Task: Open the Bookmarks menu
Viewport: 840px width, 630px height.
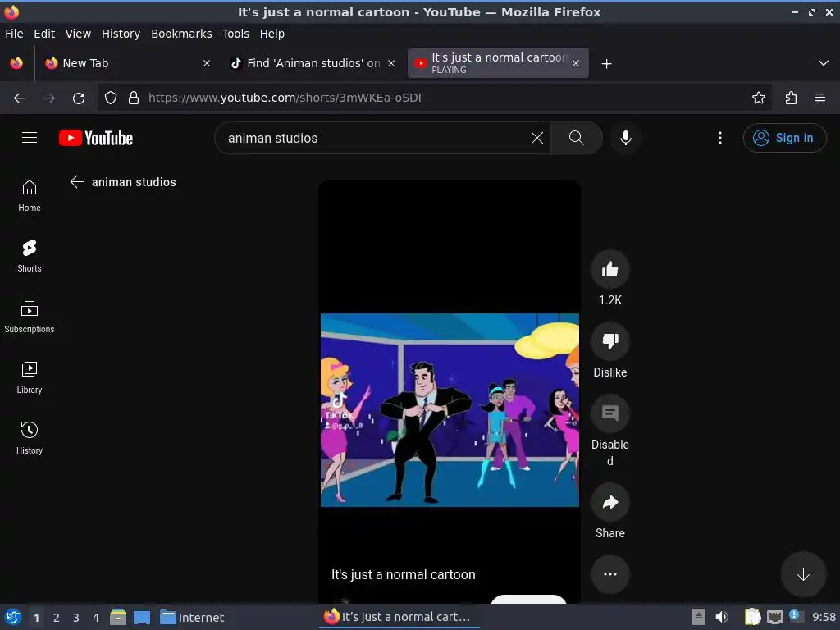Action: pyautogui.click(x=181, y=34)
